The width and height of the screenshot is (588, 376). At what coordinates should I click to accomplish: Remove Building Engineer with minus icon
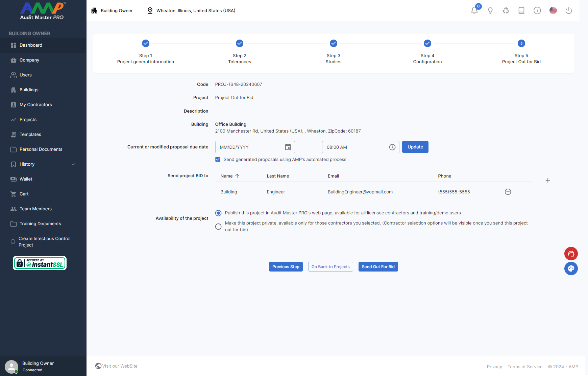(508, 192)
